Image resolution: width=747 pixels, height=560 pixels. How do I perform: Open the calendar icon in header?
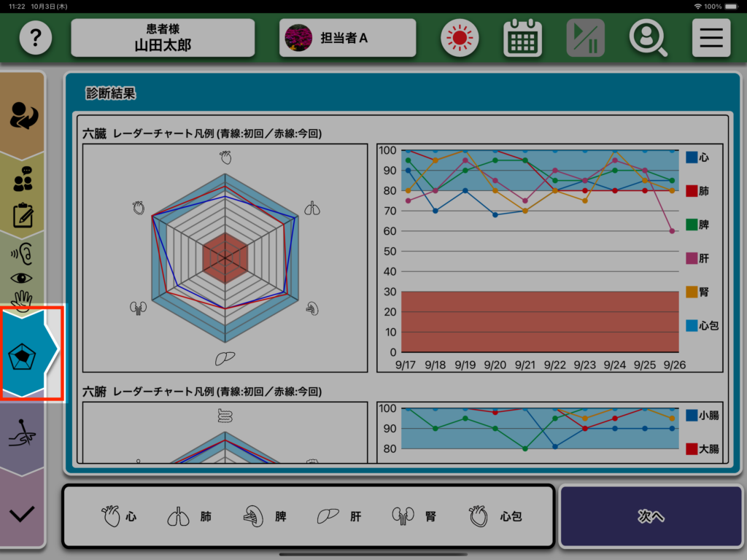point(522,38)
